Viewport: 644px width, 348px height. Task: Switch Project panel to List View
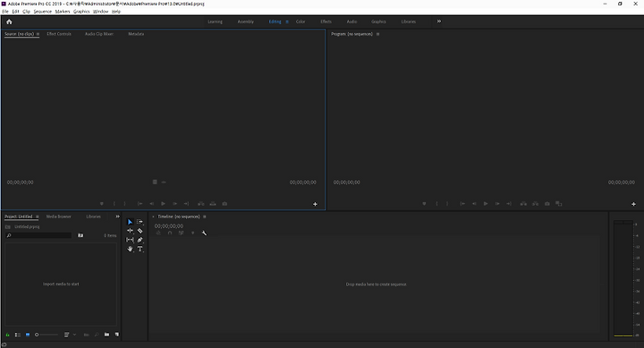(18, 335)
